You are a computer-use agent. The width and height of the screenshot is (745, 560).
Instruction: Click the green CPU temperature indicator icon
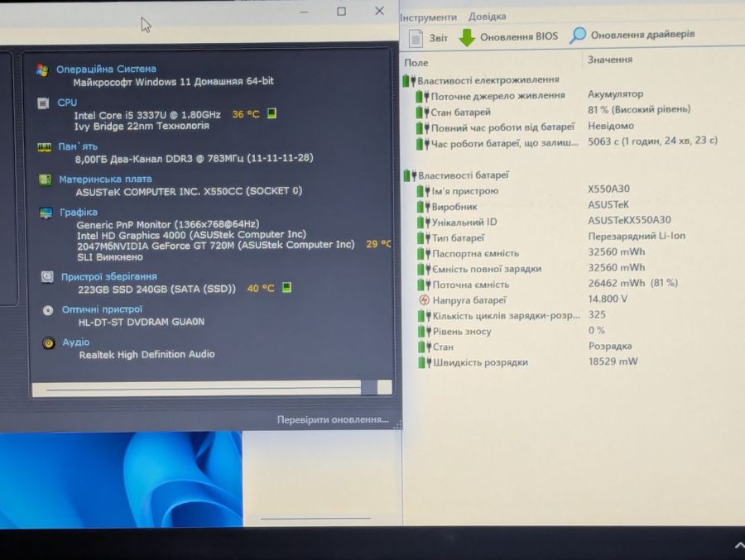coord(272,113)
